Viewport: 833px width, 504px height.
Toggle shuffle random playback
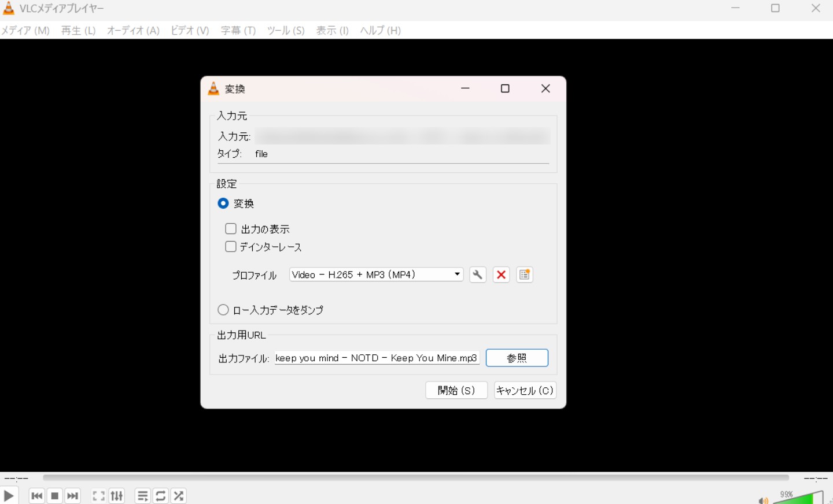tap(179, 496)
